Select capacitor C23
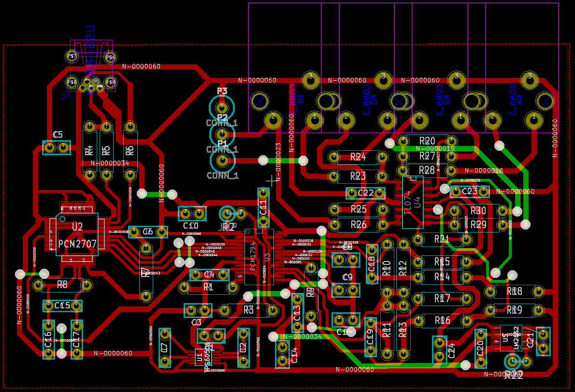Image resolution: width=575 pixels, height=392 pixels. pyautogui.click(x=470, y=192)
